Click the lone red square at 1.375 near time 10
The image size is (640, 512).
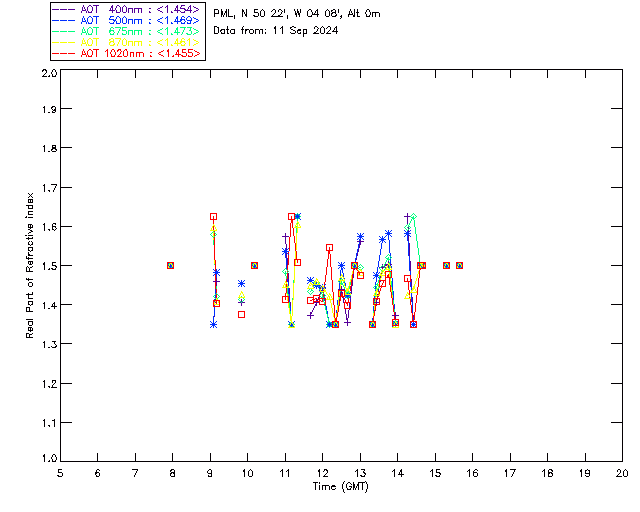pos(241,315)
